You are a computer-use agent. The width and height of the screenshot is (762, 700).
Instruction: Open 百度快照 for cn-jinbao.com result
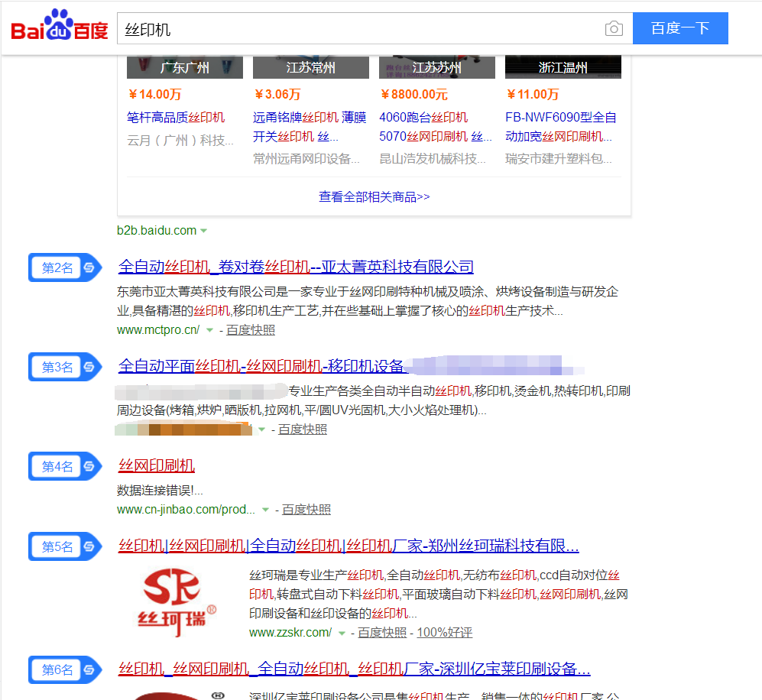point(306,510)
